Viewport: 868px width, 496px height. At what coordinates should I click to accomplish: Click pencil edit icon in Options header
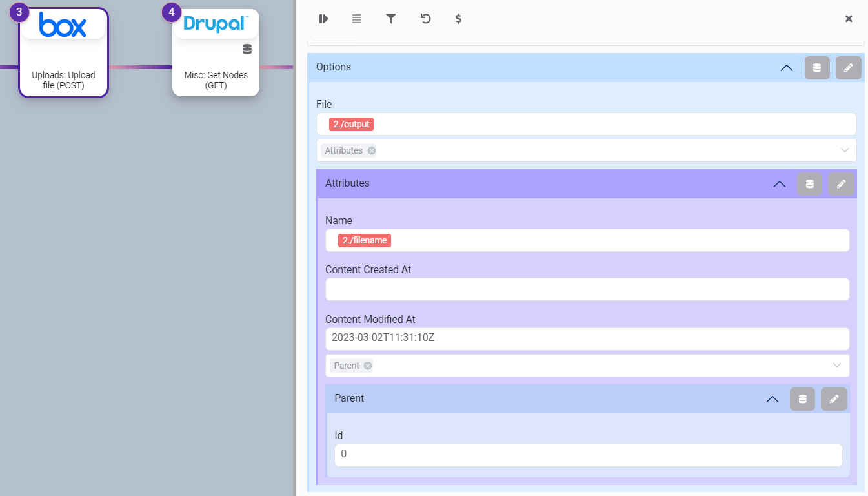click(848, 68)
